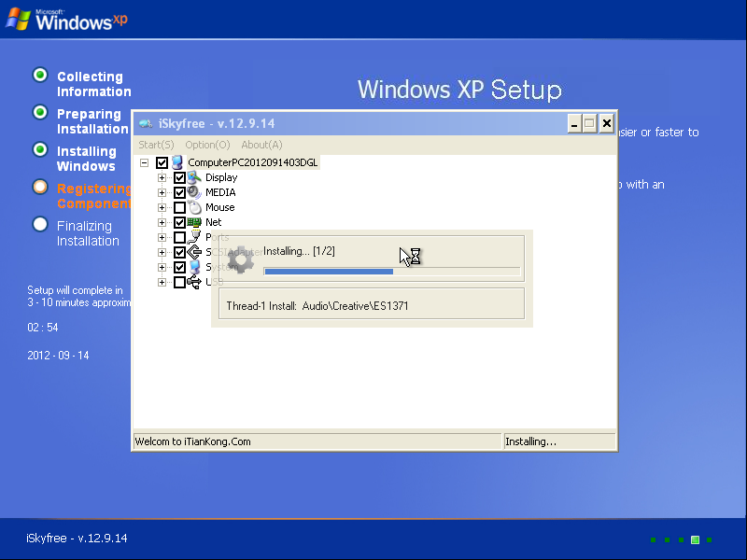The width and height of the screenshot is (747, 560).
Task: Click 'Welcom to iTianKong.Com' status bar text
Action: [x=192, y=441]
